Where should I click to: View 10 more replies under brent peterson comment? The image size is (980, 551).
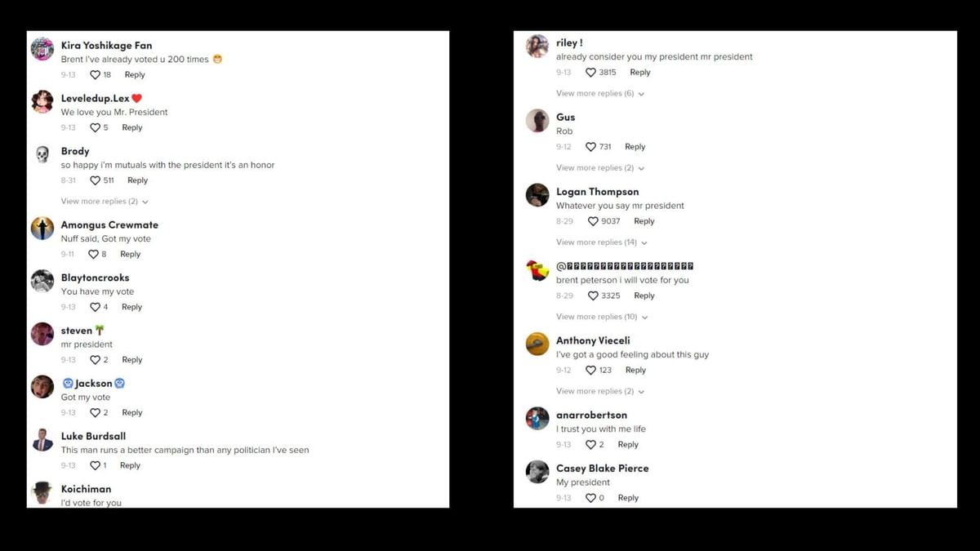tap(600, 317)
